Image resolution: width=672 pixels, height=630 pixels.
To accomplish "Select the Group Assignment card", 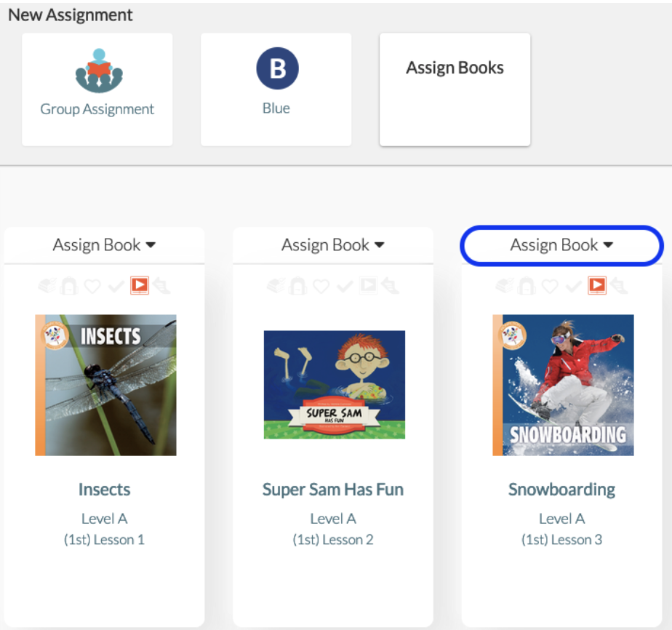I will 97,89.
